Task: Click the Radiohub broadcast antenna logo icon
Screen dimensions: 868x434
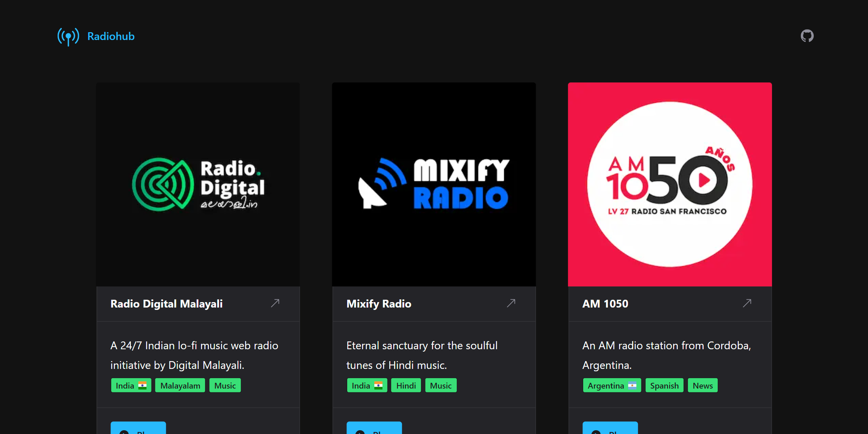Action: (68, 37)
